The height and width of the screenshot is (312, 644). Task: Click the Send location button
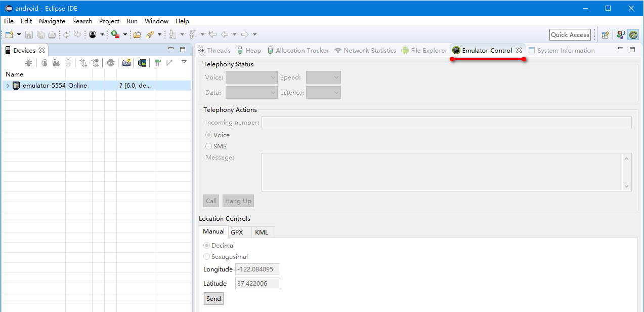[x=213, y=299]
